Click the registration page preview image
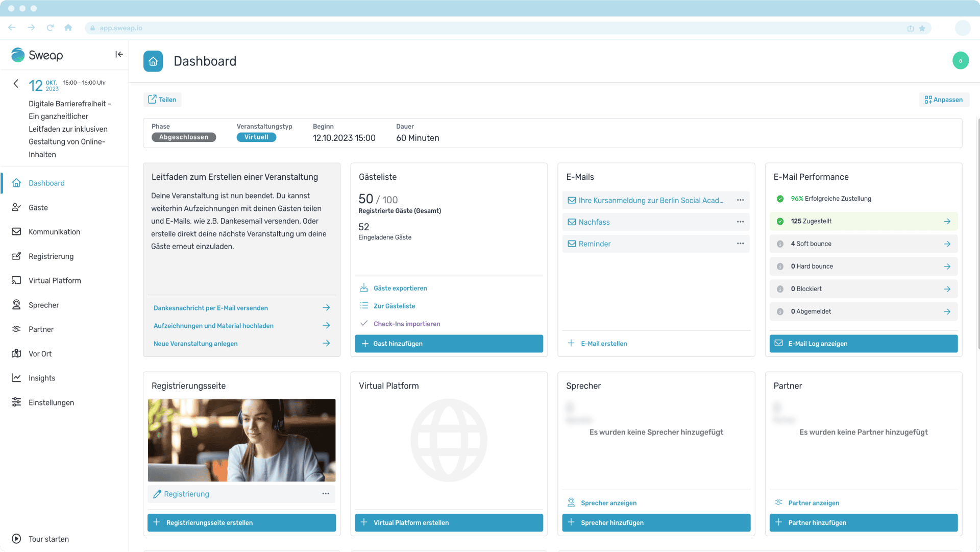Image resolution: width=980 pixels, height=552 pixels. (x=241, y=440)
